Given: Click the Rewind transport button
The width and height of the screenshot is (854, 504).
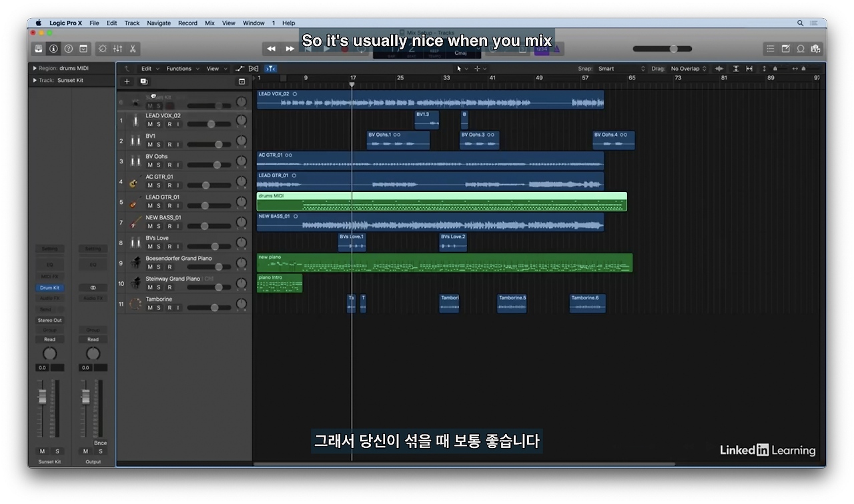Looking at the screenshot, I should point(272,49).
